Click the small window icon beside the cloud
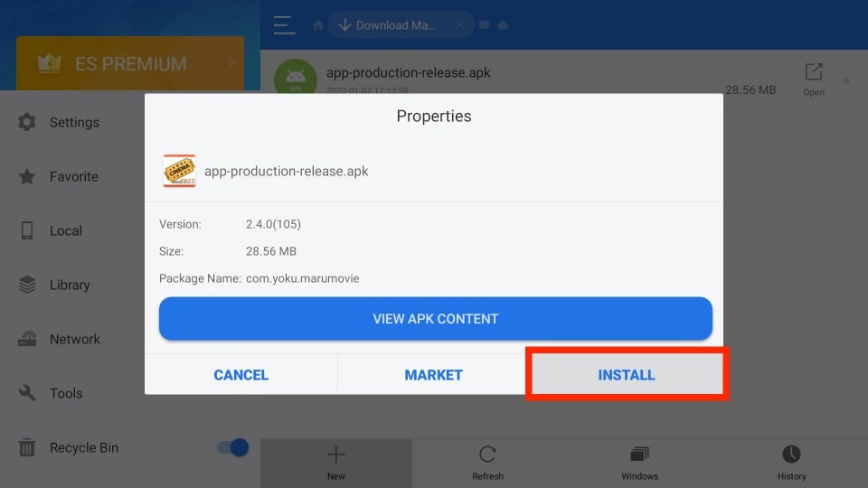This screenshot has height=488, width=868. click(485, 25)
